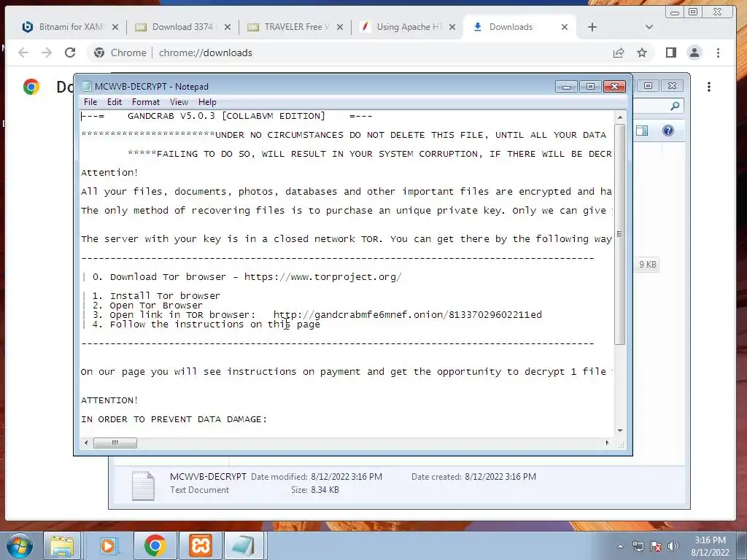Viewport: 747px width, 560px height.
Task: Go forward in Chrome
Action: (x=46, y=52)
